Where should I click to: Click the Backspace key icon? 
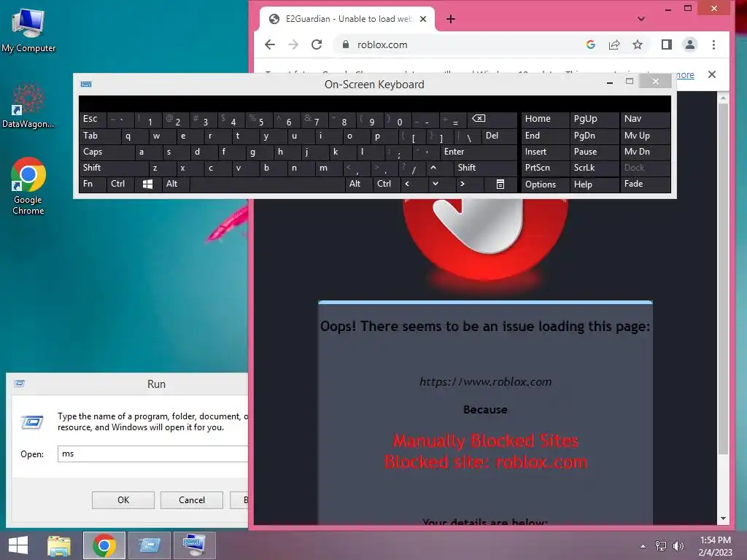(x=491, y=119)
